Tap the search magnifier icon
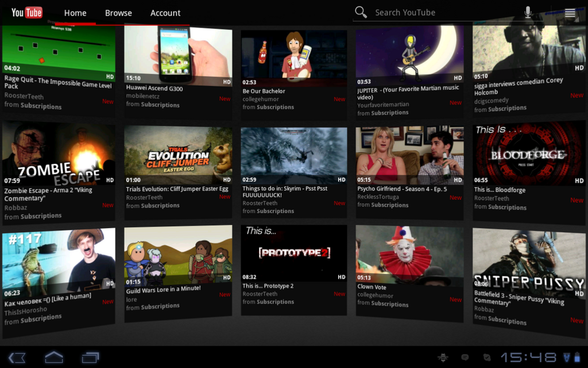The width and height of the screenshot is (588, 368). (x=361, y=11)
